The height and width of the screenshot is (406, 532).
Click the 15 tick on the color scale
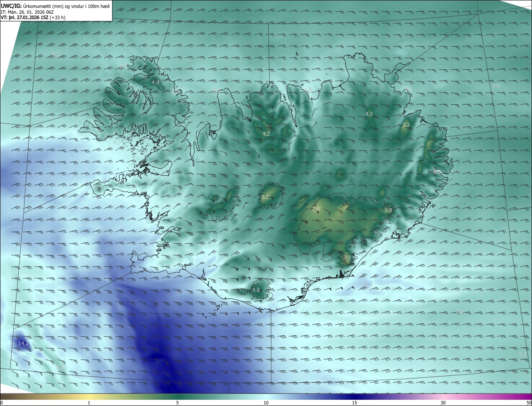coord(355,403)
